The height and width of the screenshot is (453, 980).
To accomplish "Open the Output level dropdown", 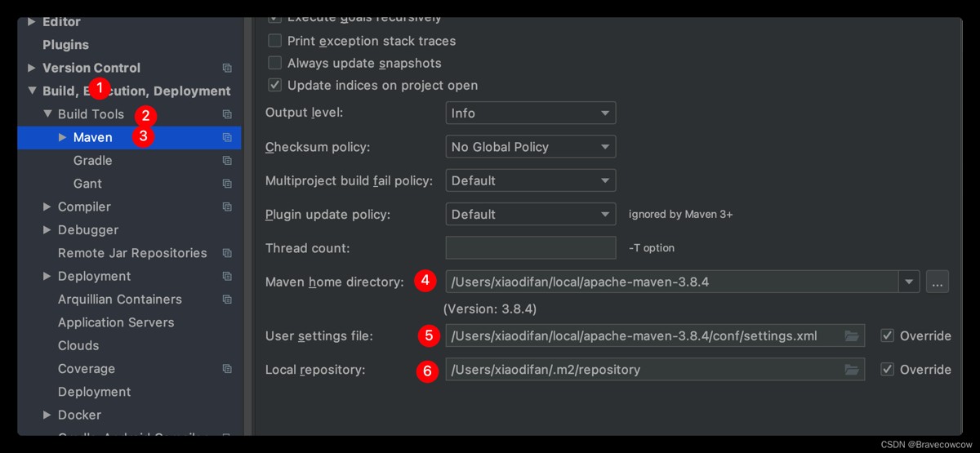I will 530,113.
